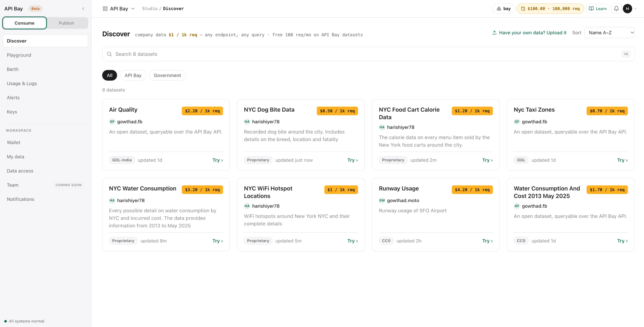This screenshot has height=327, width=644.
Task: Click the GM avatar on Runway Usage card
Action: click(x=382, y=200)
